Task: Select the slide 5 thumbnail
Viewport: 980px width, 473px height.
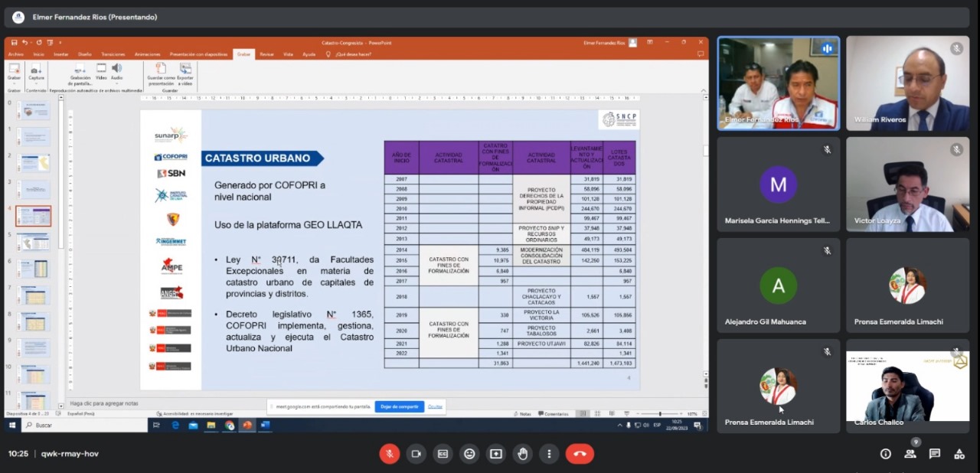Action: [x=34, y=243]
